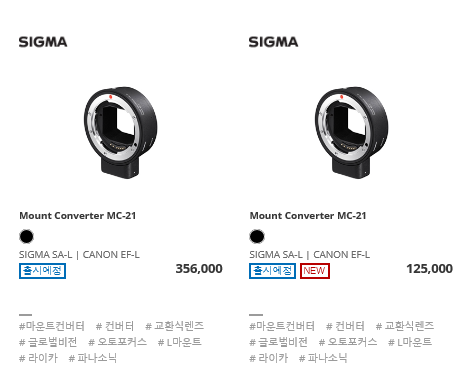Open the #오토포커스 tag under the 125,000 product
The width and height of the screenshot is (466, 385).
coord(348,342)
